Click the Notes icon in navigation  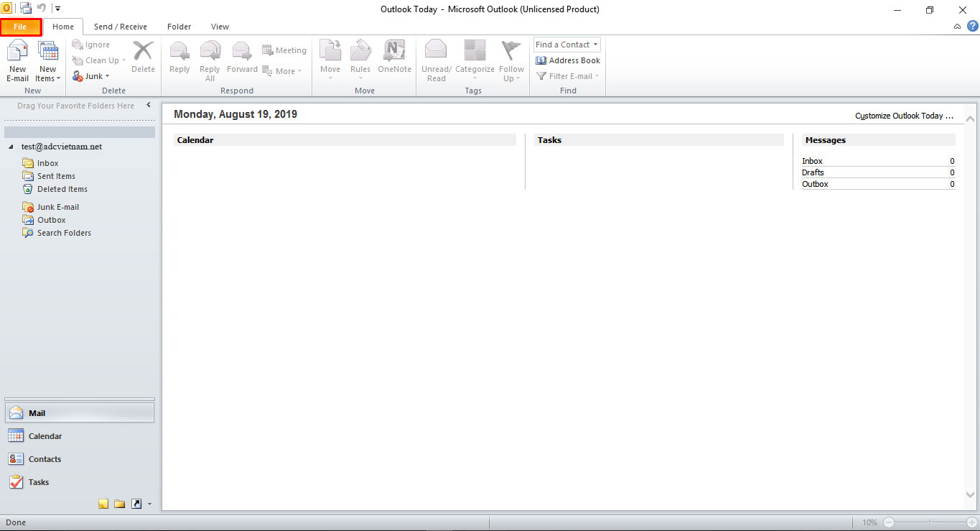tap(103, 504)
